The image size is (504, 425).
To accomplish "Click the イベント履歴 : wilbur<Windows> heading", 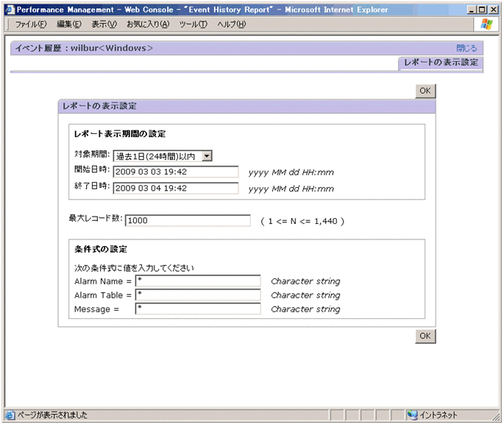I will [x=84, y=49].
